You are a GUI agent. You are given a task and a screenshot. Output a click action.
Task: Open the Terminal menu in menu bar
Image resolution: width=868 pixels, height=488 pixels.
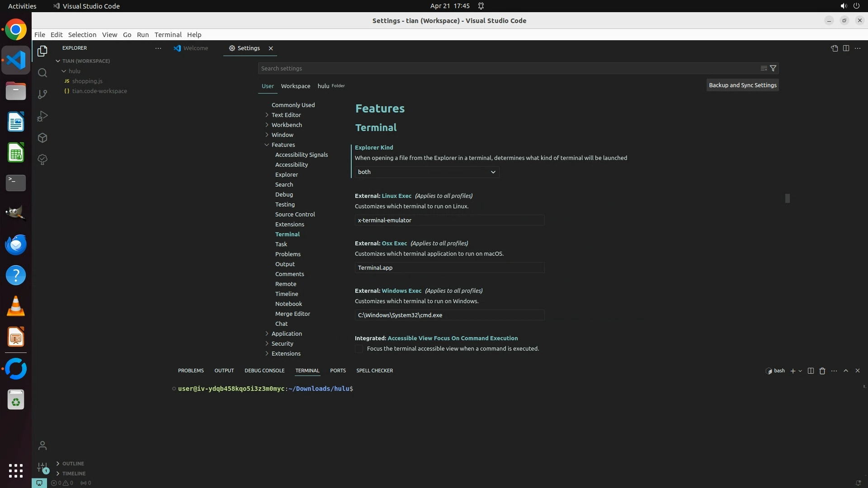(x=168, y=35)
